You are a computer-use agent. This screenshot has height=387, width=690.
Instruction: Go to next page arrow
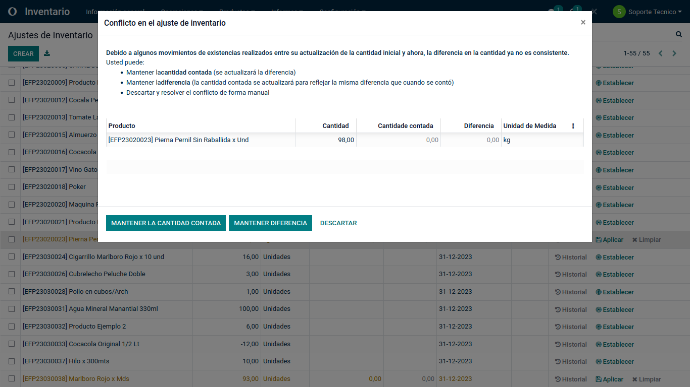[674, 53]
